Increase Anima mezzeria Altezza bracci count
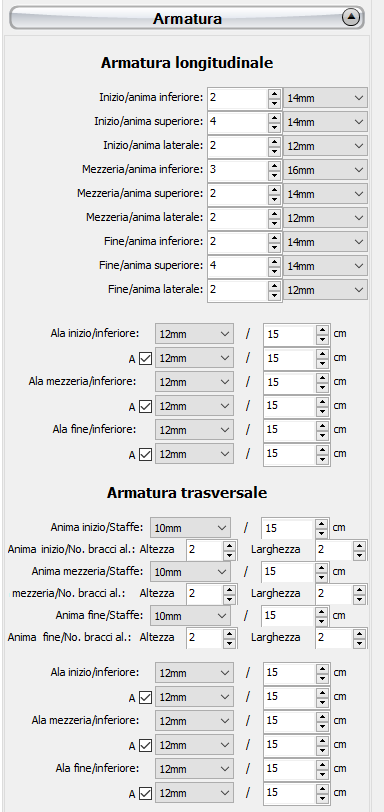The height and width of the screenshot is (812, 384). click(x=229, y=589)
